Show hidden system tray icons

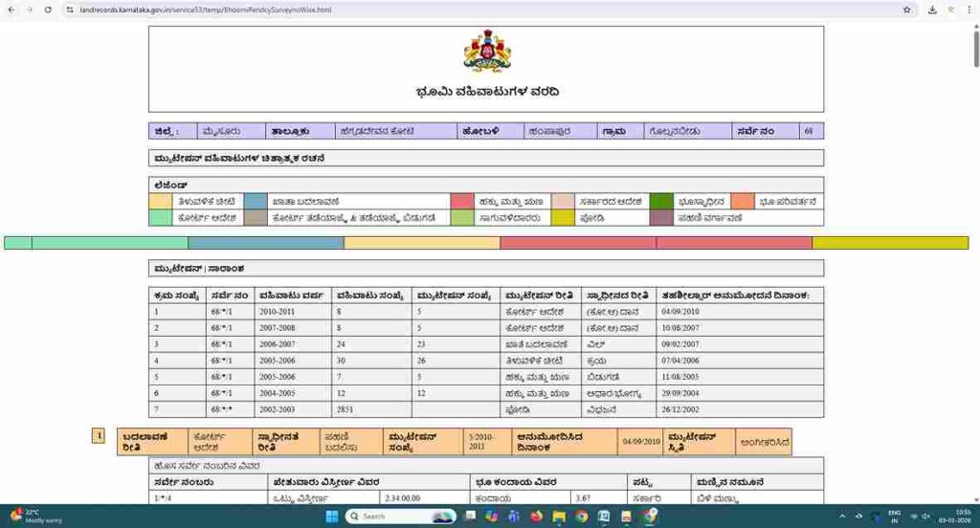tap(840, 517)
